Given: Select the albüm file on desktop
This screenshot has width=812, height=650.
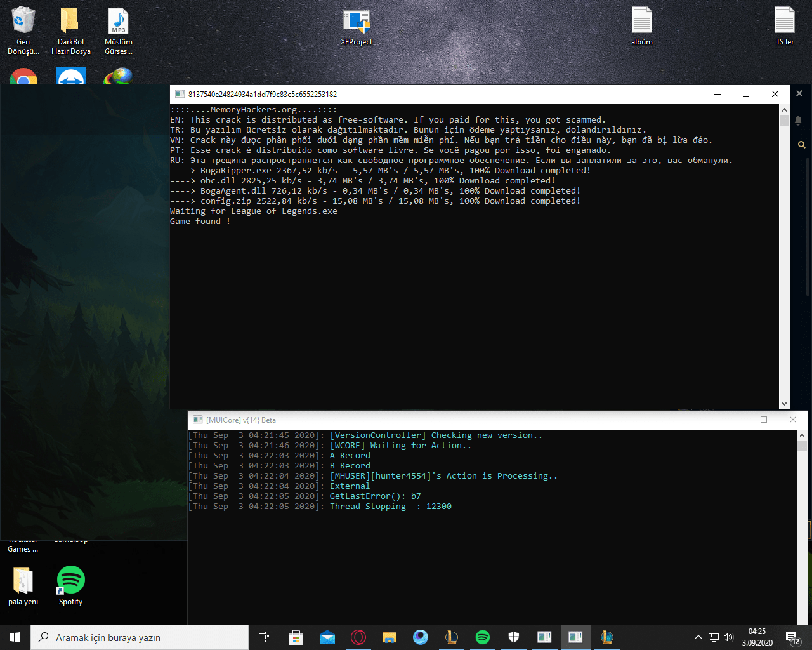Looking at the screenshot, I should [x=642, y=27].
